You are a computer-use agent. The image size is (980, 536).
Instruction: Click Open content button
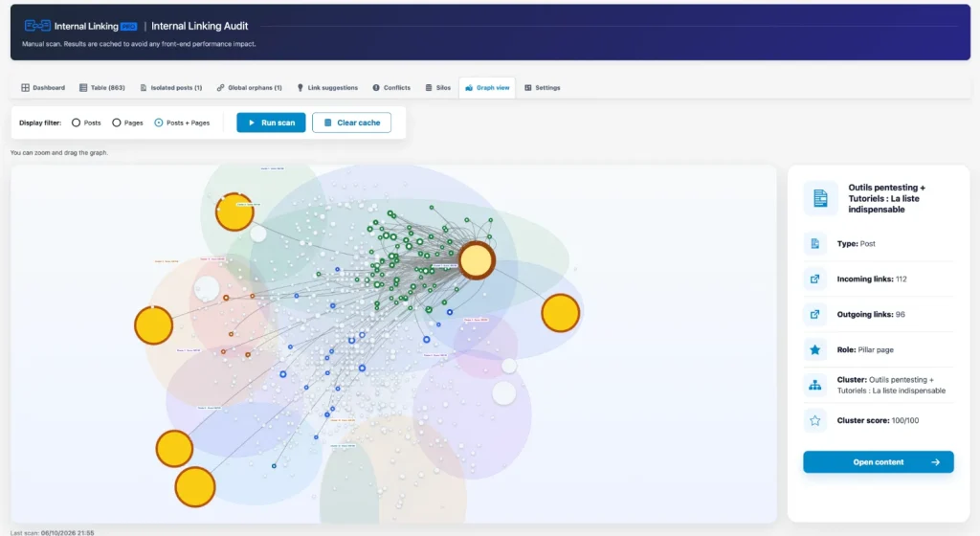(879, 462)
